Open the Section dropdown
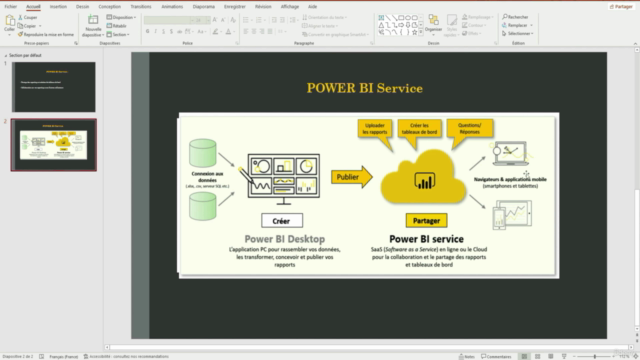The height and width of the screenshot is (360, 640). (x=118, y=34)
